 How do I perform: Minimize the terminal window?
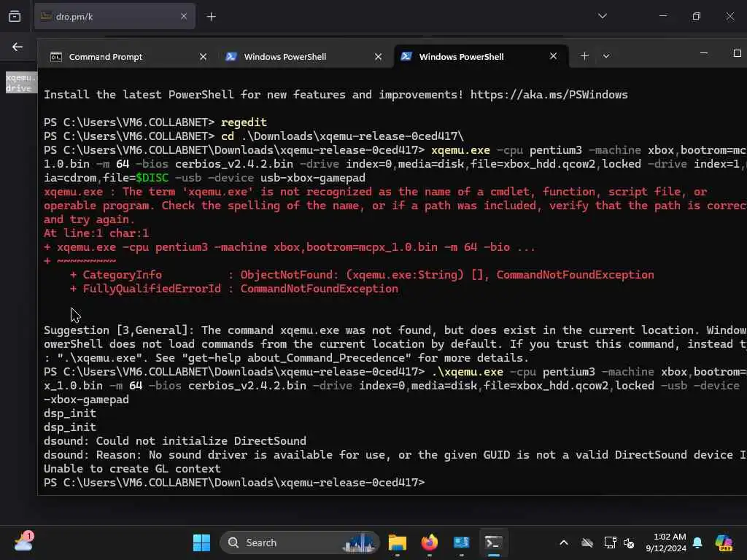(x=704, y=52)
